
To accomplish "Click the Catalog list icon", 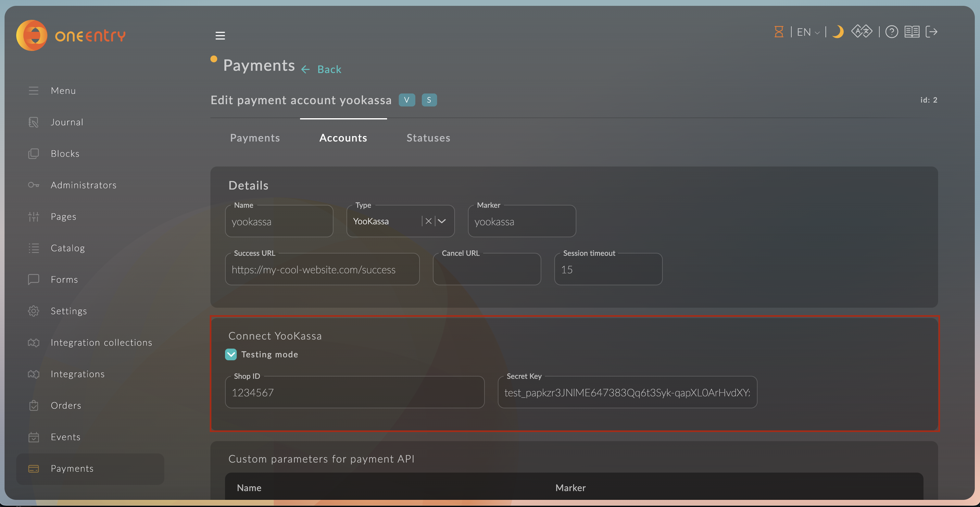I will [33, 248].
